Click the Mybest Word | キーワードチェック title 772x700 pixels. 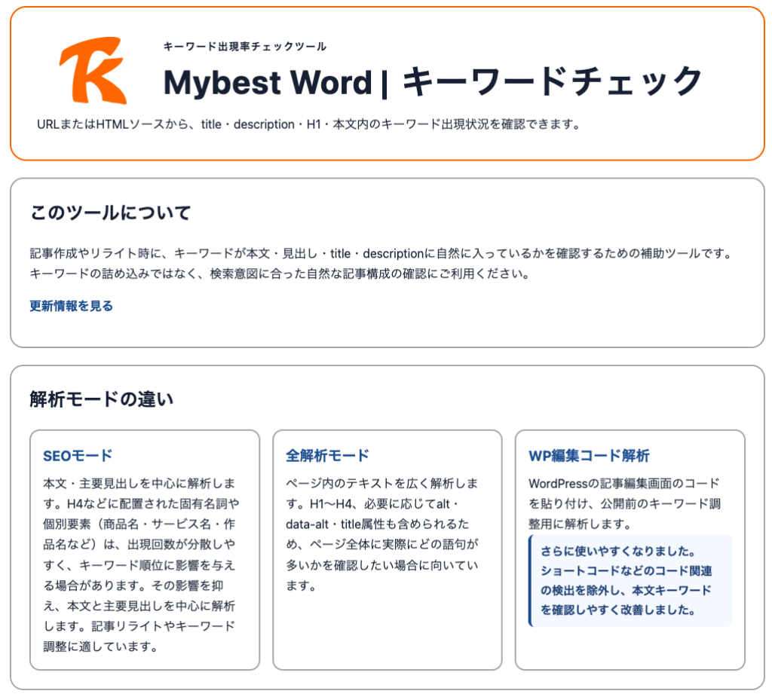(x=433, y=81)
